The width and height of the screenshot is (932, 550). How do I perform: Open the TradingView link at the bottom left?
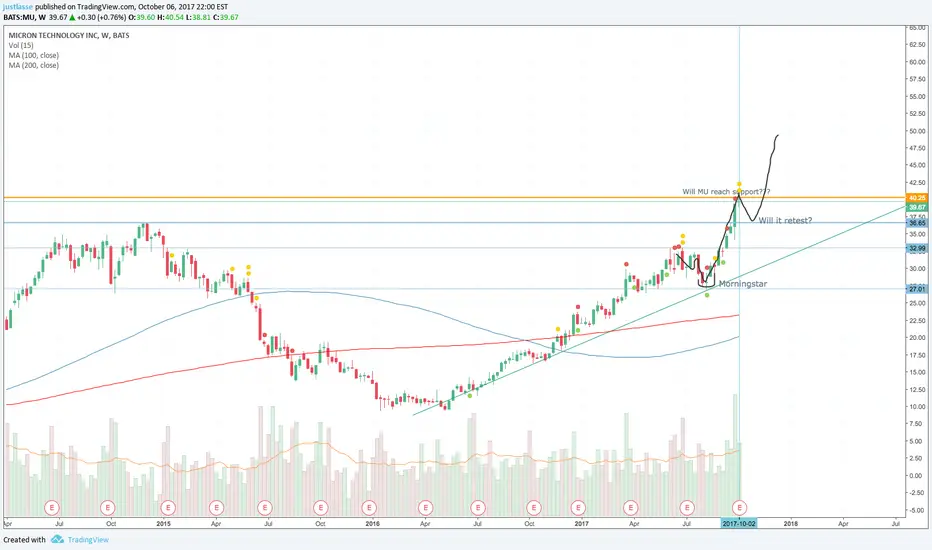(x=88, y=540)
